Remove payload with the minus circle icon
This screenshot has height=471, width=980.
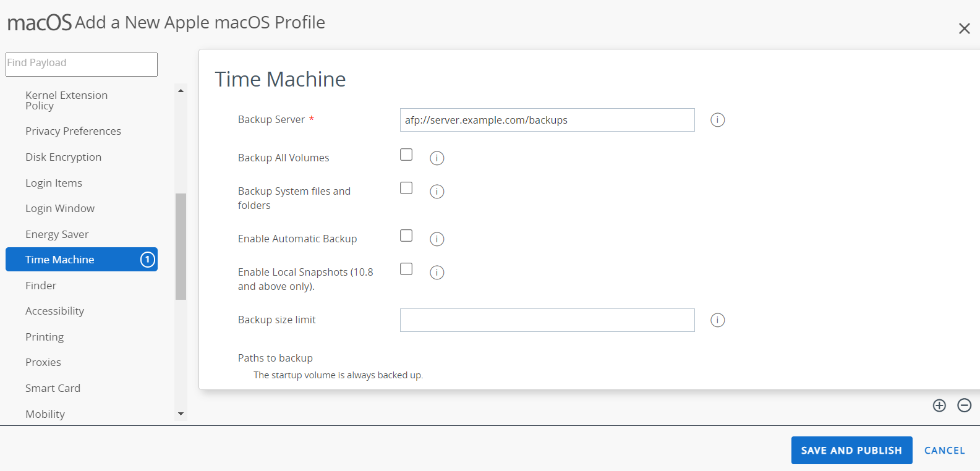coord(964,405)
